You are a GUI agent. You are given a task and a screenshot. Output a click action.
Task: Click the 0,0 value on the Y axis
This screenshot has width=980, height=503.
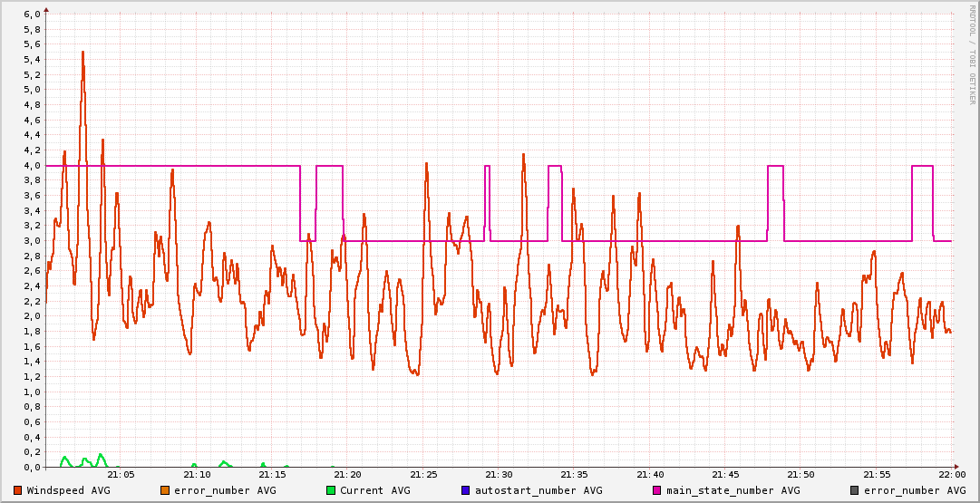pyautogui.click(x=32, y=467)
